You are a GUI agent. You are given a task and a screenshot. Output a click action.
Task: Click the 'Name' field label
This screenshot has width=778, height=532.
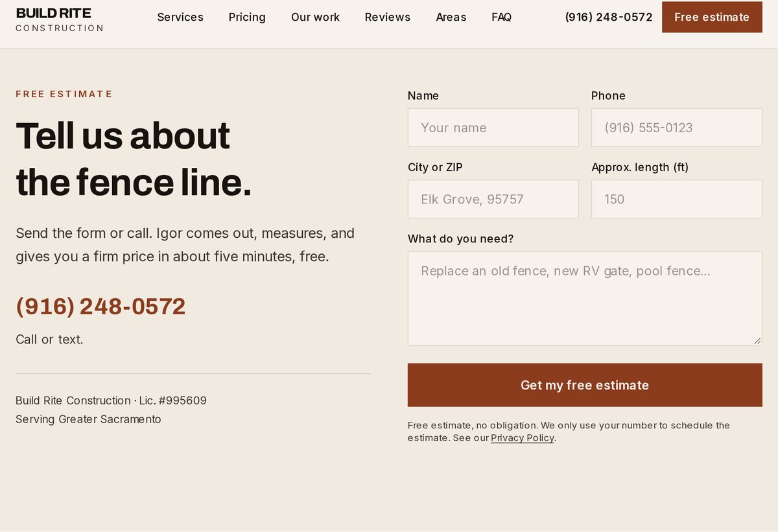[x=423, y=96]
